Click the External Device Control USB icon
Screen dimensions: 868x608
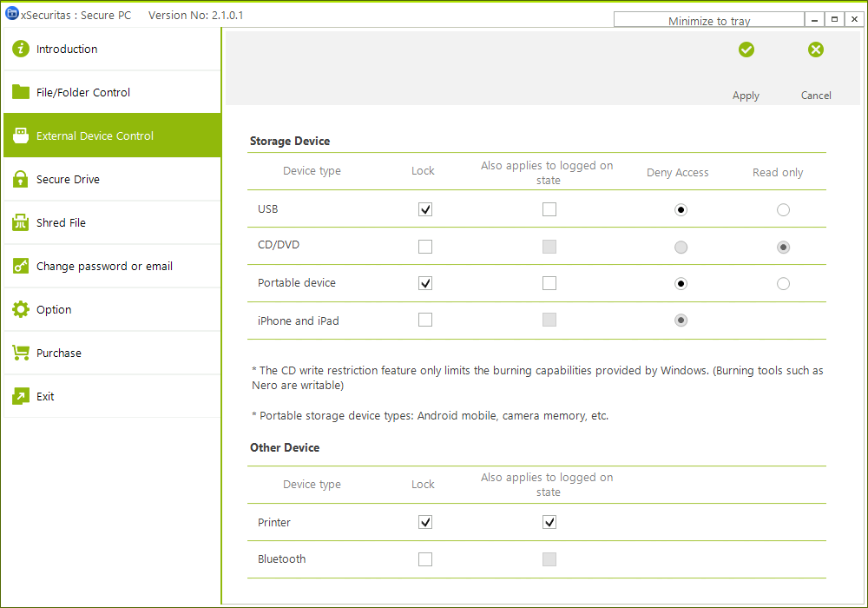(x=21, y=135)
